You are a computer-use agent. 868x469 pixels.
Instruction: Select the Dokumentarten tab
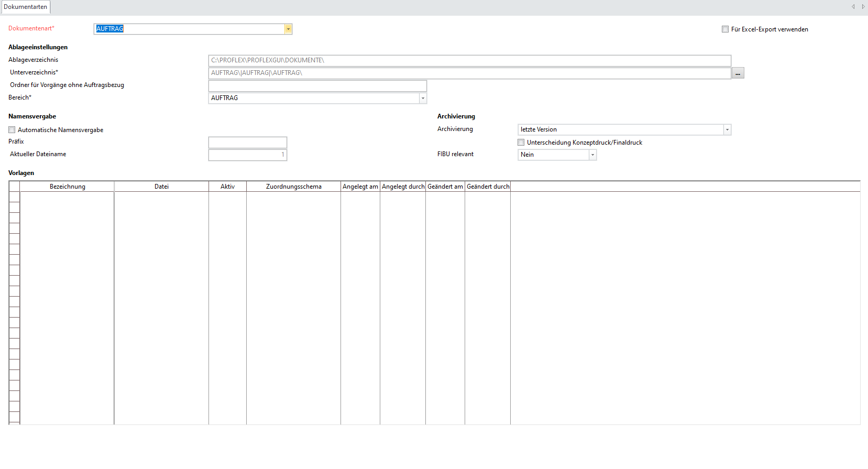tap(25, 7)
